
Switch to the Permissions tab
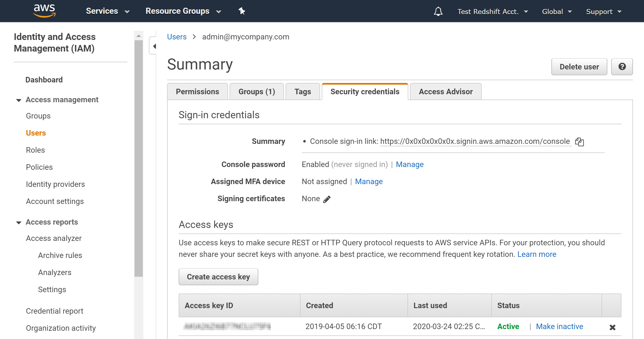coord(197,92)
